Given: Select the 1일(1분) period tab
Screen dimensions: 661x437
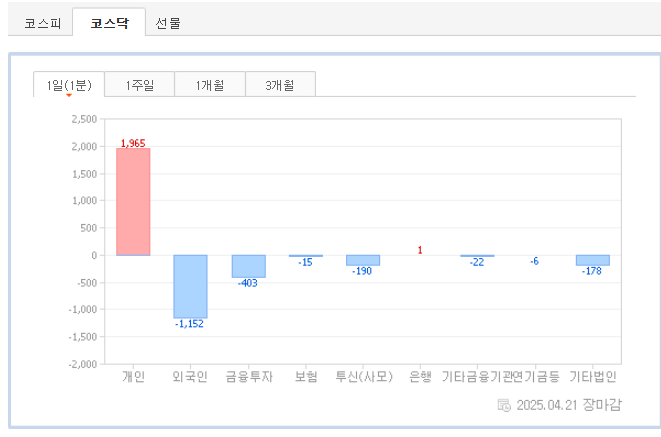Looking at the screenshot, I should (x=69, y=85).
